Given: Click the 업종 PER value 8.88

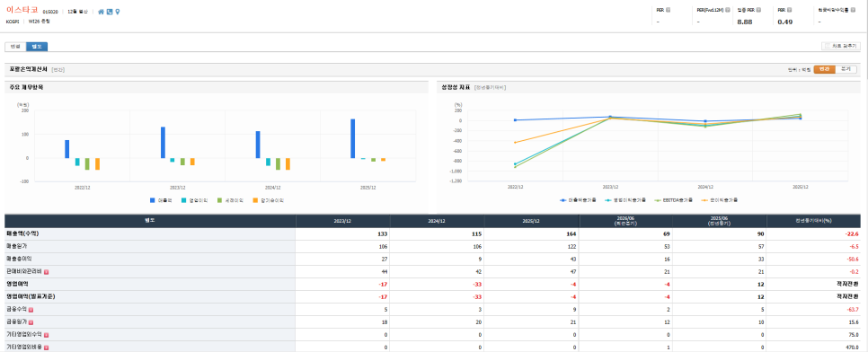Looking at the screenshot, I should (x=745, y=22).
